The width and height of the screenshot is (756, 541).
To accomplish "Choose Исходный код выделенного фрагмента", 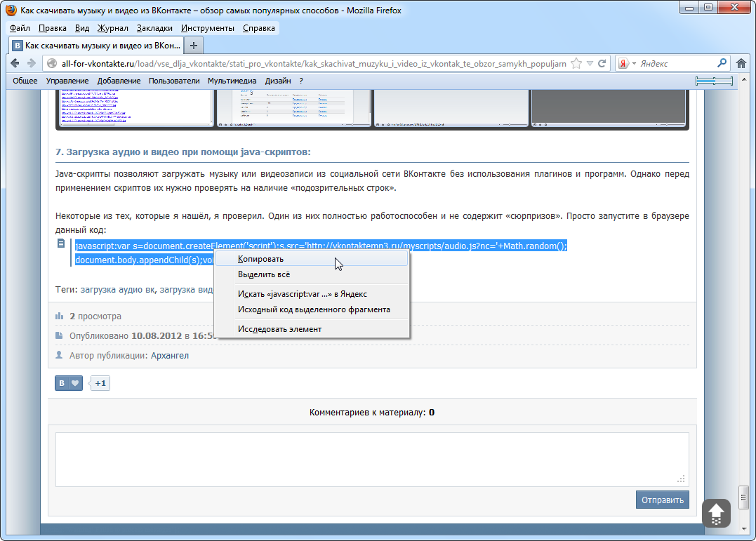I will (312, 309).
